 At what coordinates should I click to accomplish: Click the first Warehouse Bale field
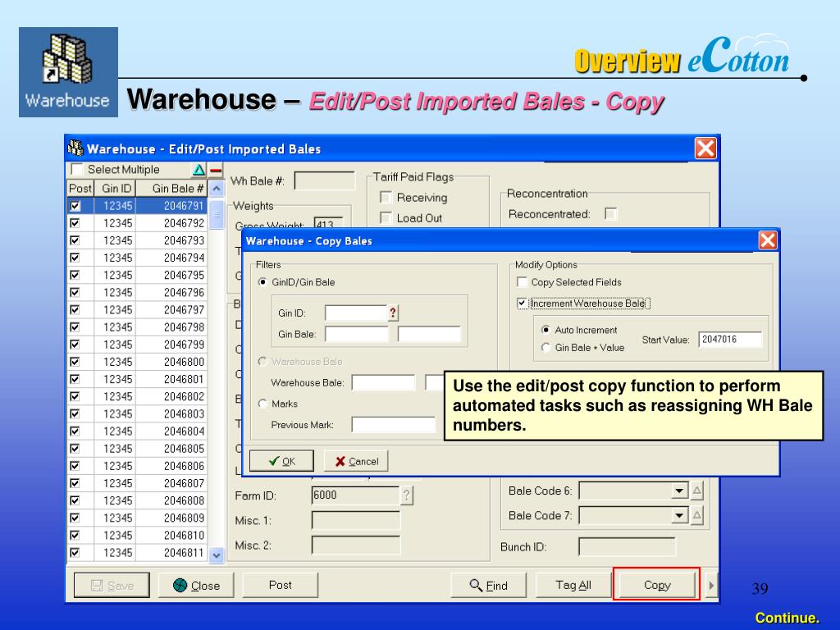(x=384, y=382)
